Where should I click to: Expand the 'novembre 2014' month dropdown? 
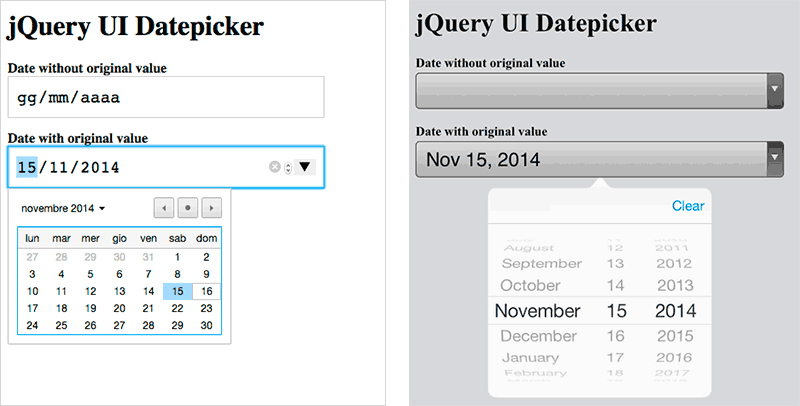[x=64, y=208]
